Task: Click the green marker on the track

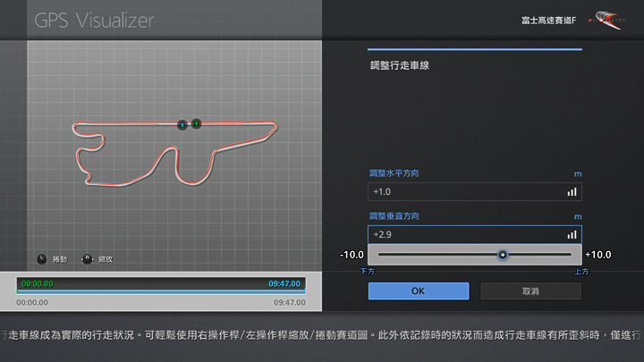Action: point(196,124)
